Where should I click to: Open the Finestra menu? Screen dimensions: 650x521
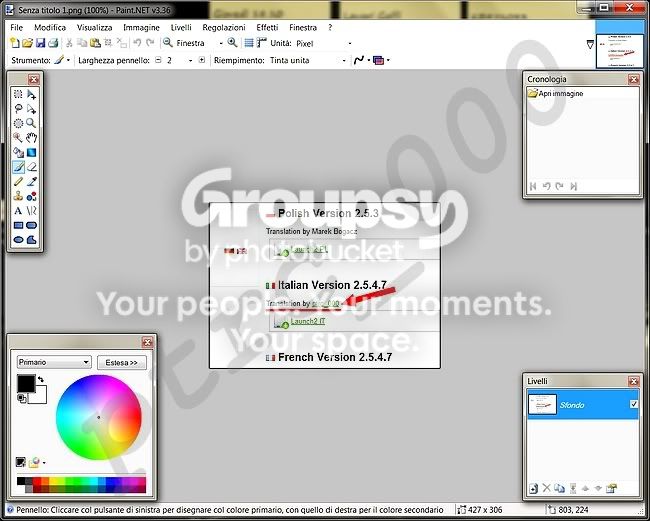tap(303, 27)
